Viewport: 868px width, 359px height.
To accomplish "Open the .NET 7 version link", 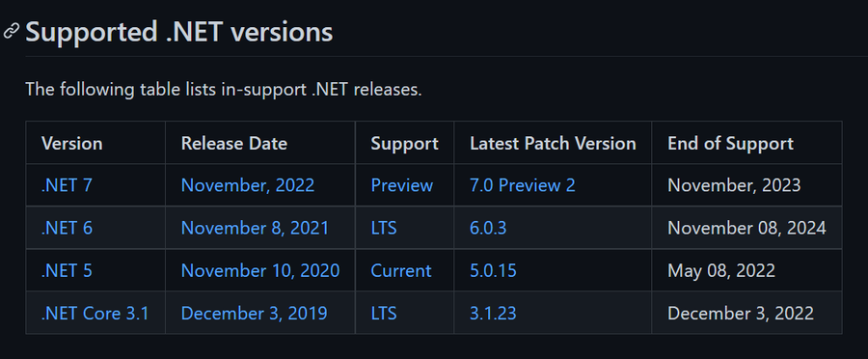I will coord(67,185).
